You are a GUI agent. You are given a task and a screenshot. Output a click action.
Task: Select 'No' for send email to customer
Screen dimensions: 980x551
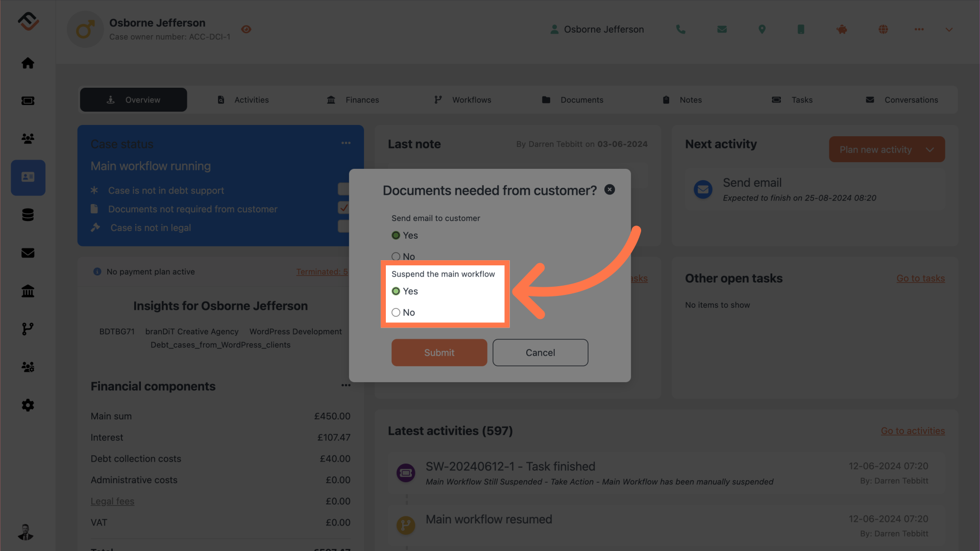396,256
